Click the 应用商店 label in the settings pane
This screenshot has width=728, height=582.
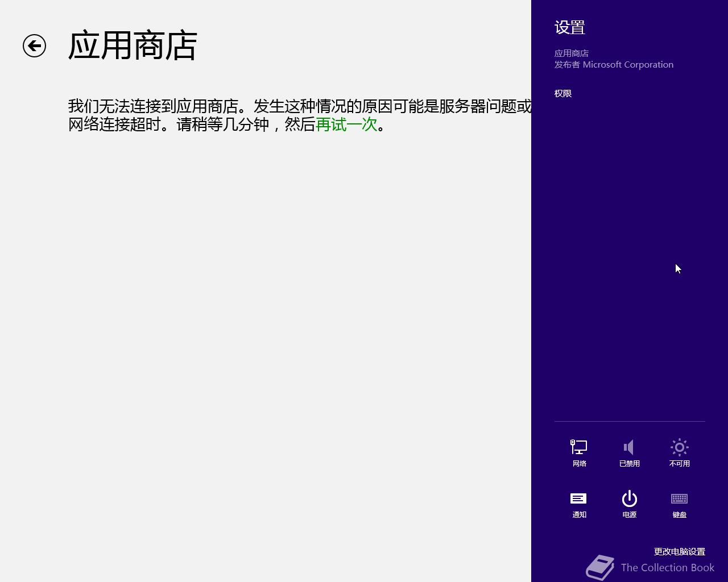tap(572, 53)
